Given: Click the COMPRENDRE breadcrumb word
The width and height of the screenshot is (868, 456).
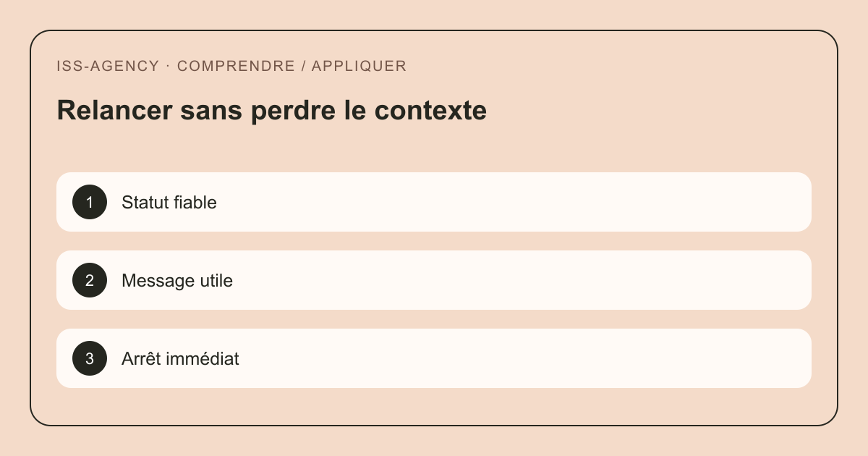Looking at the screenshot, I should point(236,66).
